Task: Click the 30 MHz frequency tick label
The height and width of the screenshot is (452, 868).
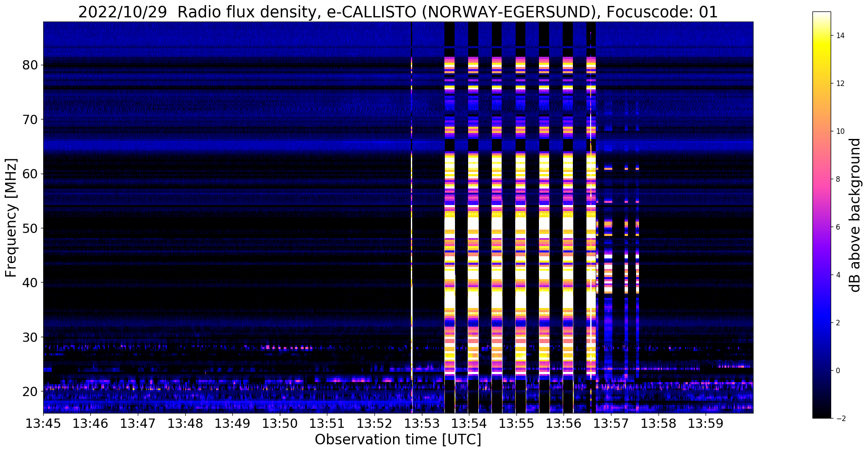Action: point(31,337)
